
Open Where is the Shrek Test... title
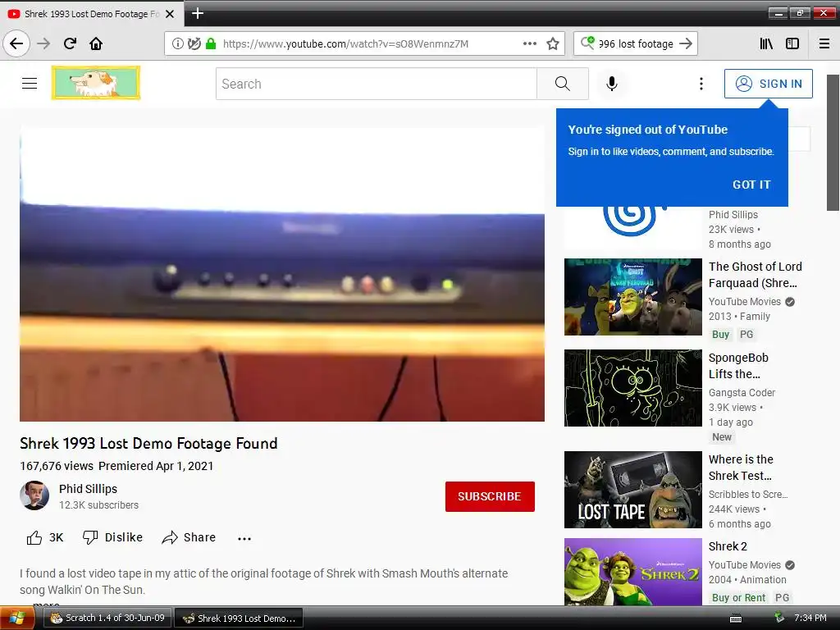tap(741, 468)
